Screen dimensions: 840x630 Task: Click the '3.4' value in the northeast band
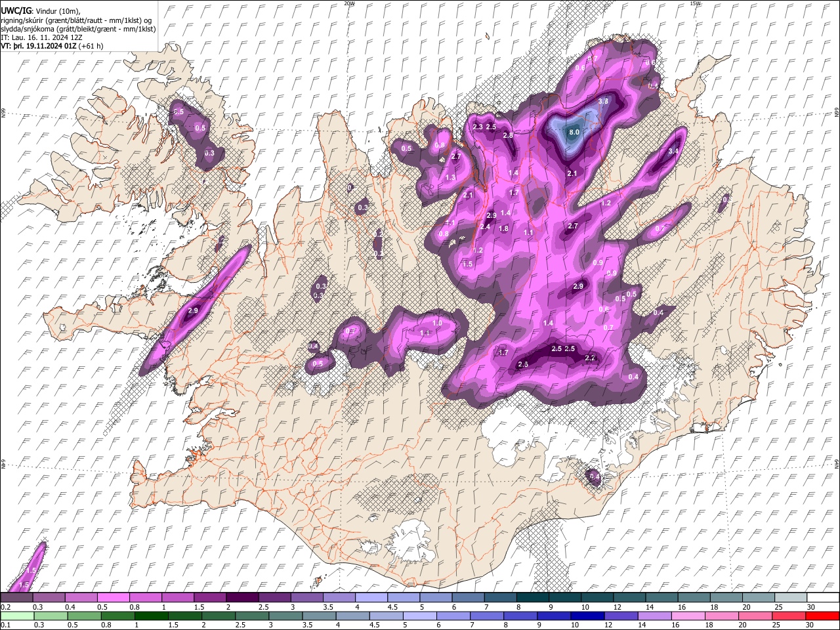[x=673, y=152]
